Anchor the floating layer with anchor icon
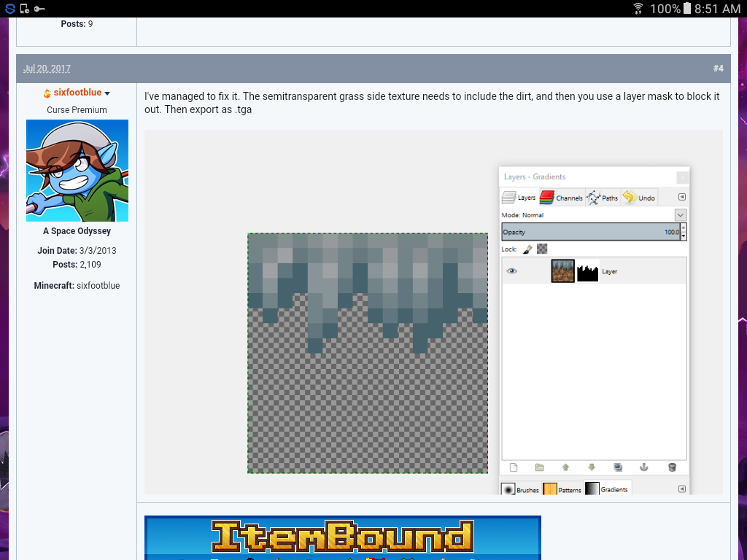 (643, 467)
